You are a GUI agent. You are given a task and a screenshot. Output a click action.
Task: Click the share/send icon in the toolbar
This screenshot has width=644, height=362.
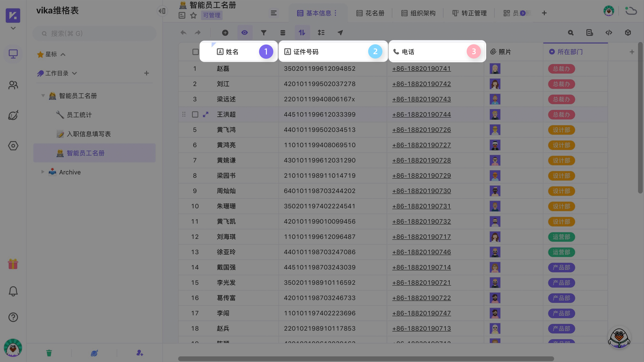coord(340,32)
